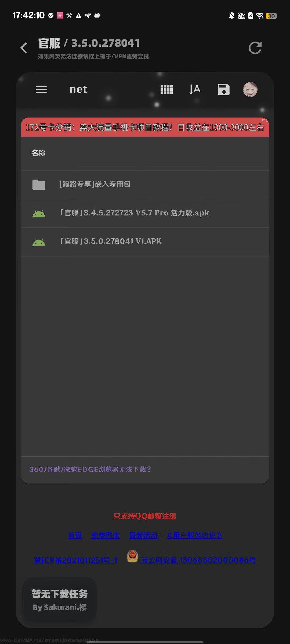Reload the page with refresh icon

click(x=255, y=48)
